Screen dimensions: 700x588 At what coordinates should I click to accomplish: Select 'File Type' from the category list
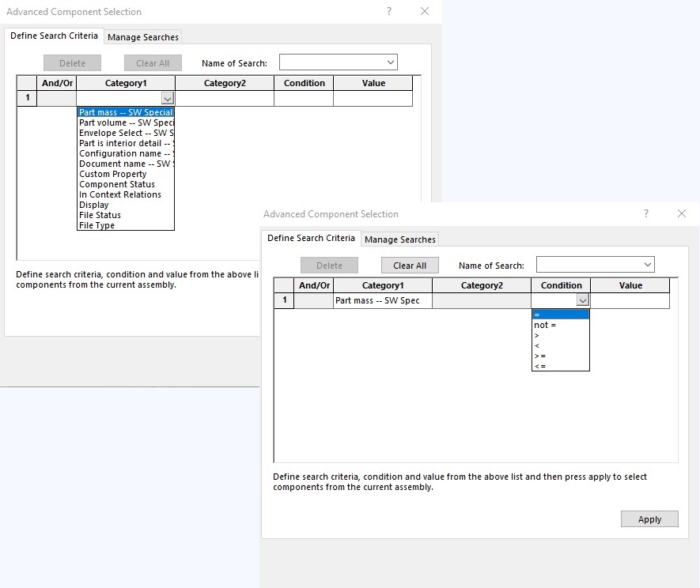coord(97,225)
